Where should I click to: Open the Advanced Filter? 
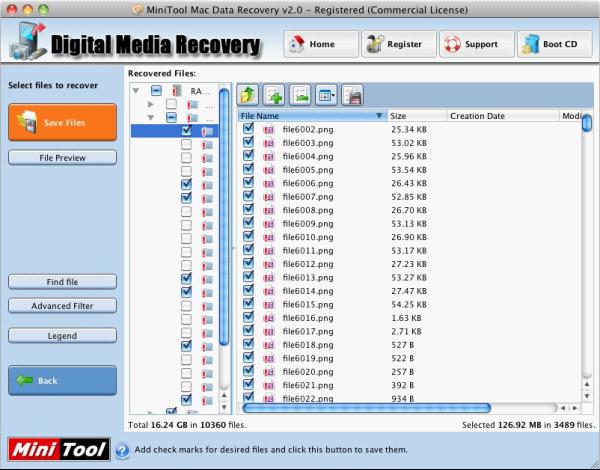62,306
